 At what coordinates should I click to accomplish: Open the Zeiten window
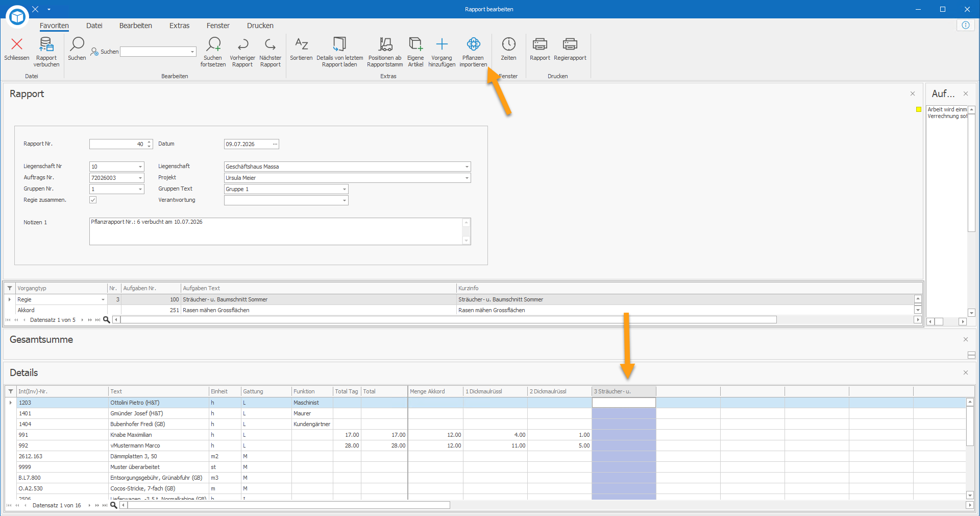pos(508,44)
